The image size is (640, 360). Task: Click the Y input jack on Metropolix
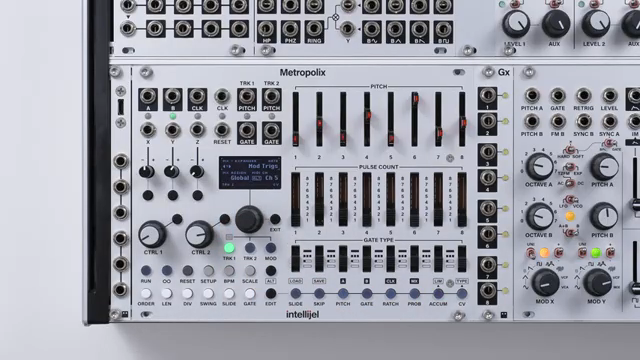[x=173, y=130]
